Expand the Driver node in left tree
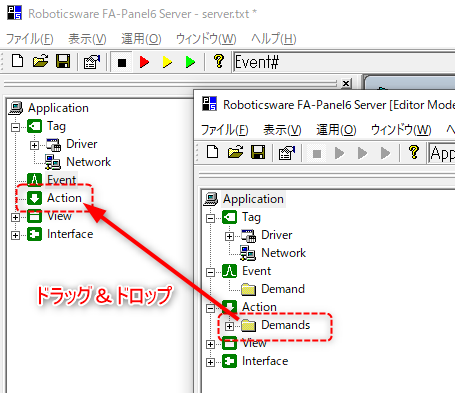This screenshot has width=455, height=393. [34, 145]
